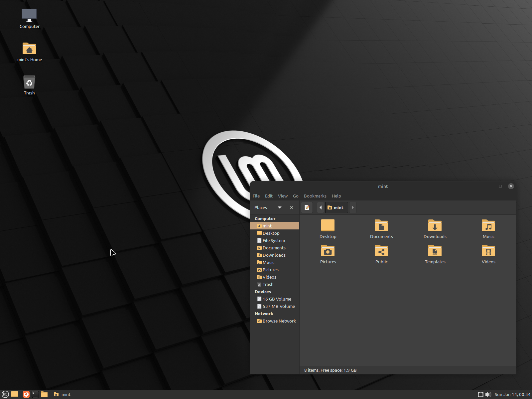Viewport: 532px width, 399px height.
Task: Open the File menu
Action: coord(256,196)
